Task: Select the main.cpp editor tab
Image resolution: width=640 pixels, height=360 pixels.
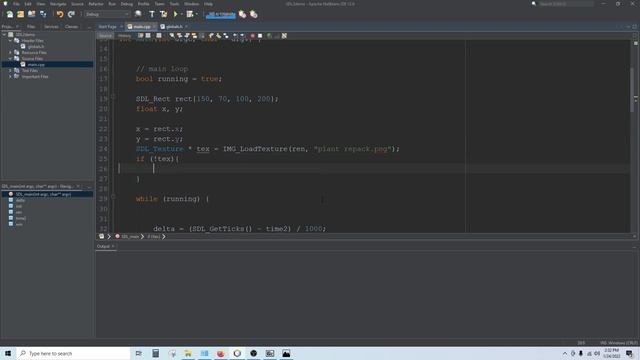Action: [142, 27]
